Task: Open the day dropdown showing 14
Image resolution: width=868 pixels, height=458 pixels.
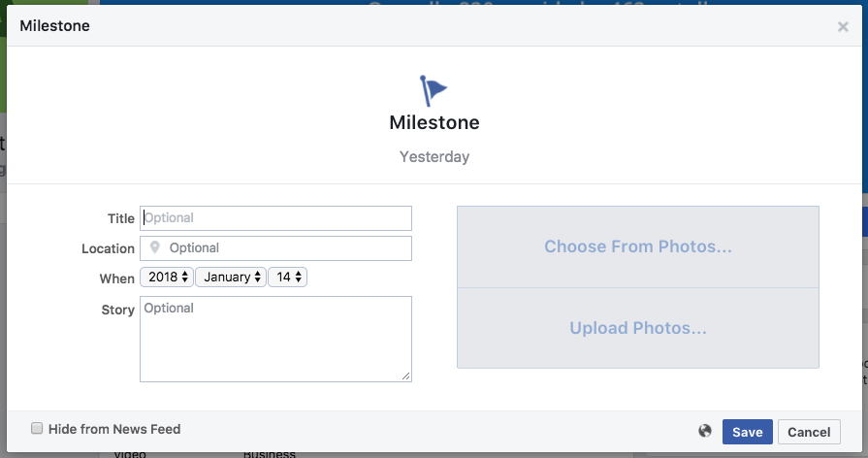Action: pyautogui.click(x=287, y=277)
